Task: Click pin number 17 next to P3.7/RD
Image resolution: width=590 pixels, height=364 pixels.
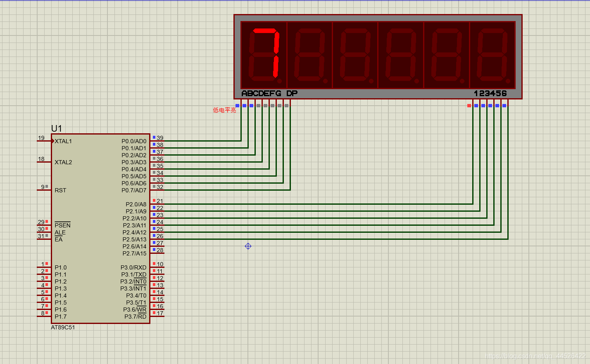Action: tap(160, 313)
